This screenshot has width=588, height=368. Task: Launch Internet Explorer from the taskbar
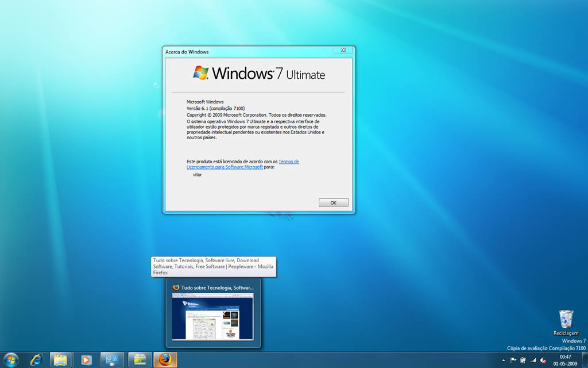point(36,360)
